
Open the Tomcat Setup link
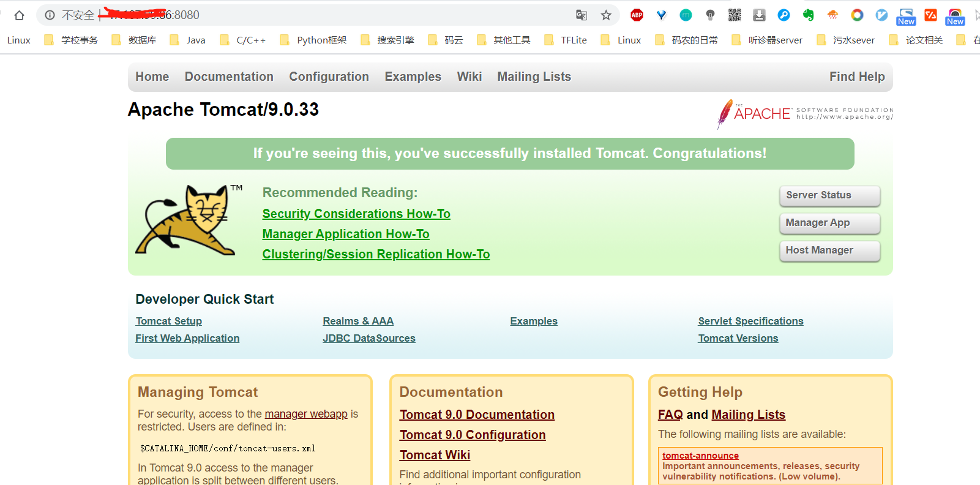tap(169, 321)
